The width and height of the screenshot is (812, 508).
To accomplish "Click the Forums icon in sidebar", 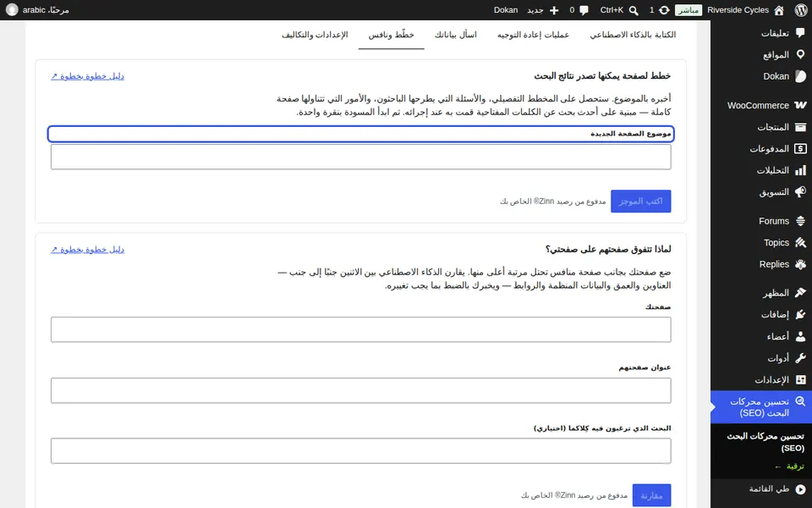I will tap(800, 221).
